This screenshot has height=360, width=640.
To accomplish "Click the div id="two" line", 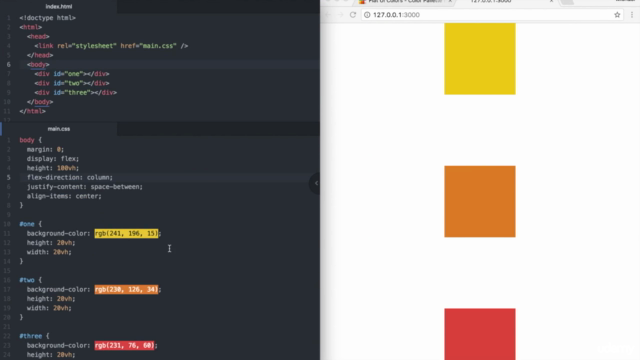I will [72, 83].
